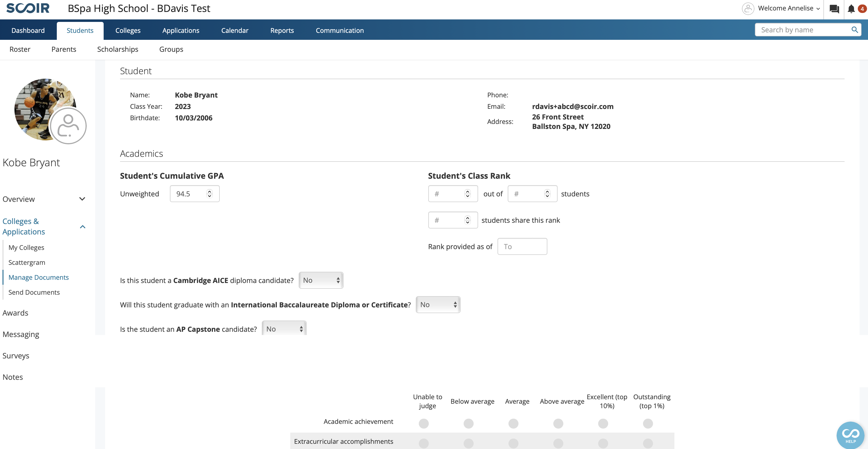Open the Calendar tab
The image size is (868, 449).
pyautogui.click(x=235, y=30)
